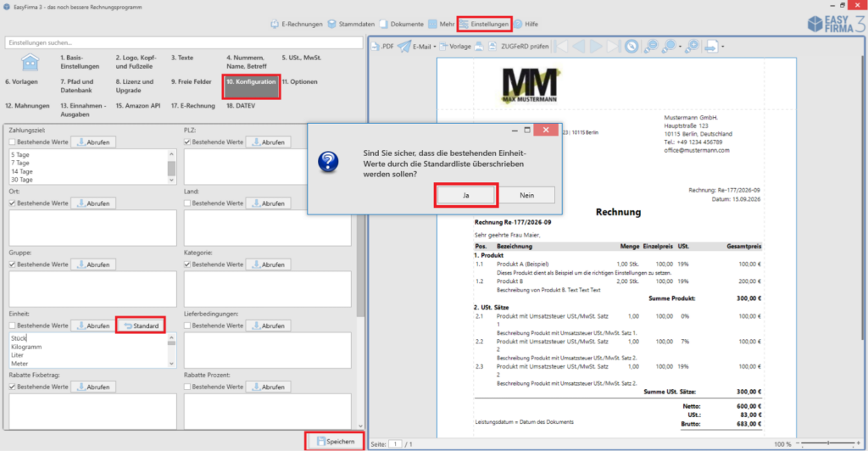Click the plain zoom magnifier icon
868x451 pixels.
click(669, 47)
